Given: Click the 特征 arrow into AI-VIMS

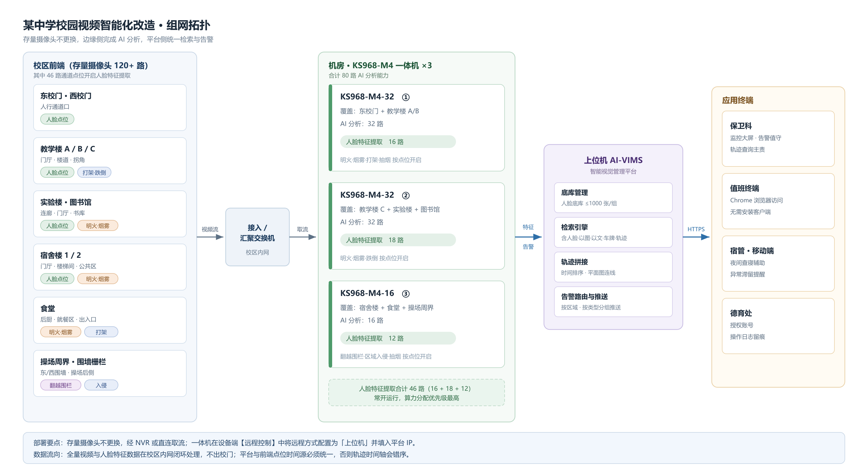Looking at the screenshot, I should point(528,237).
